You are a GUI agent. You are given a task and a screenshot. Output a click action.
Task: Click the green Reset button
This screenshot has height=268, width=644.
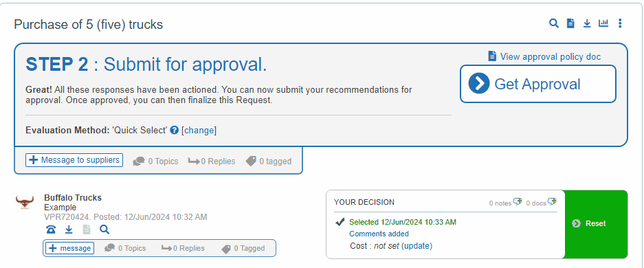point(595,223)
